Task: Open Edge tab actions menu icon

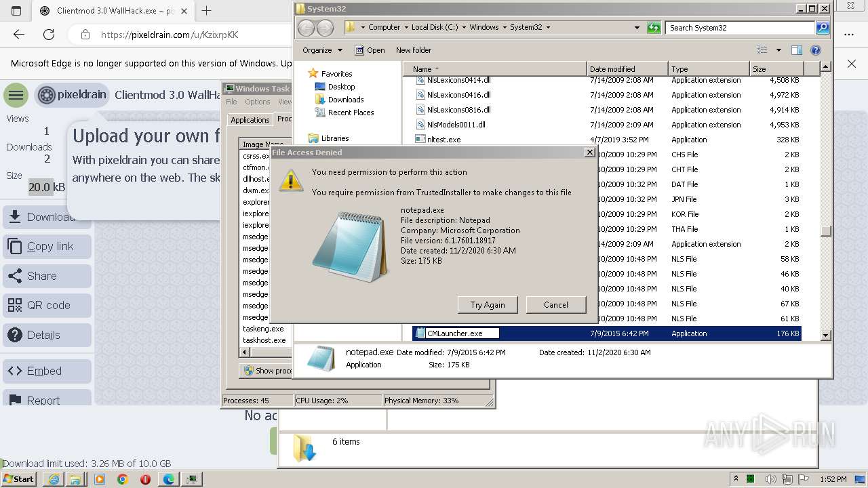Action: pyautogui.click(x=16, y=11)
